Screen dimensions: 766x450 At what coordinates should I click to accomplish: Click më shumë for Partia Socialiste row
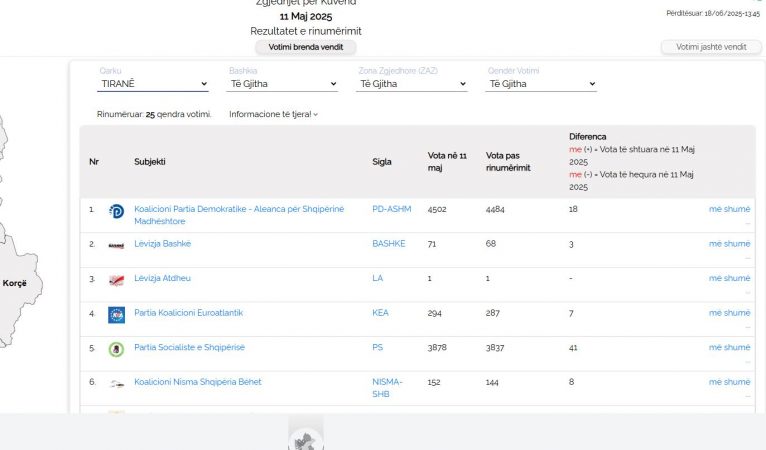tap(729, 347)
